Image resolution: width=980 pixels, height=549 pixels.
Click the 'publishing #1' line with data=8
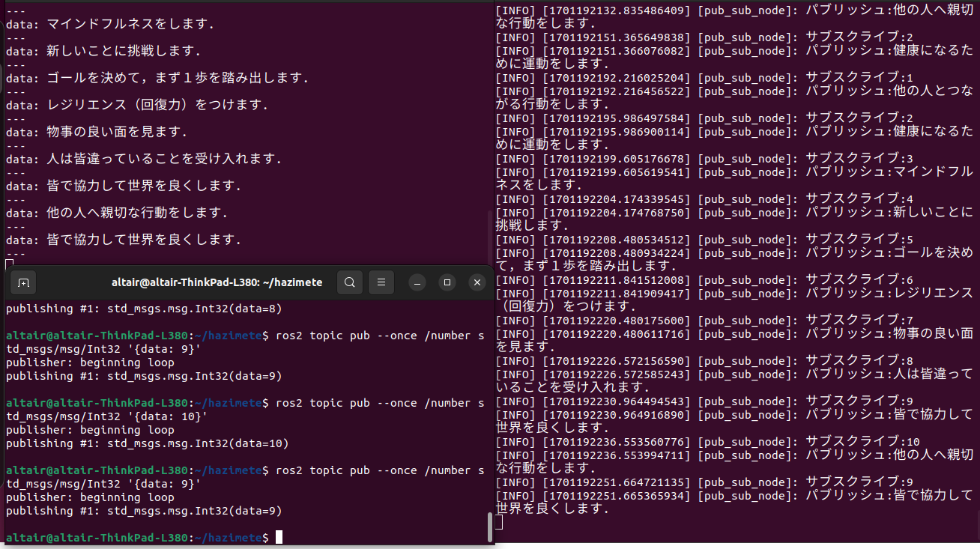143,309
